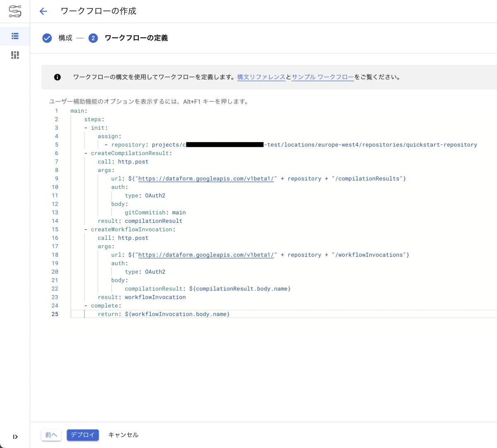Click the キャンセル button
497x448 pixels.
coord(123,435)
